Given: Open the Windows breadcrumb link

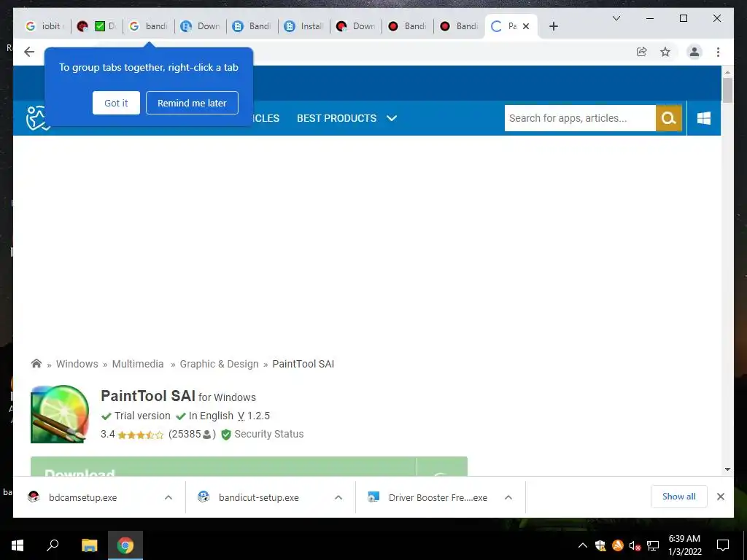Looking at the screenshot, I should point(77,364).
